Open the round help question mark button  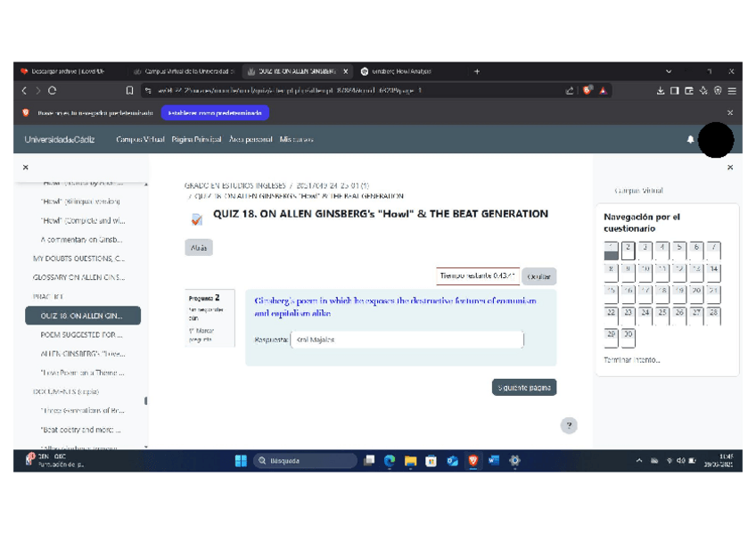coord(569,426)
